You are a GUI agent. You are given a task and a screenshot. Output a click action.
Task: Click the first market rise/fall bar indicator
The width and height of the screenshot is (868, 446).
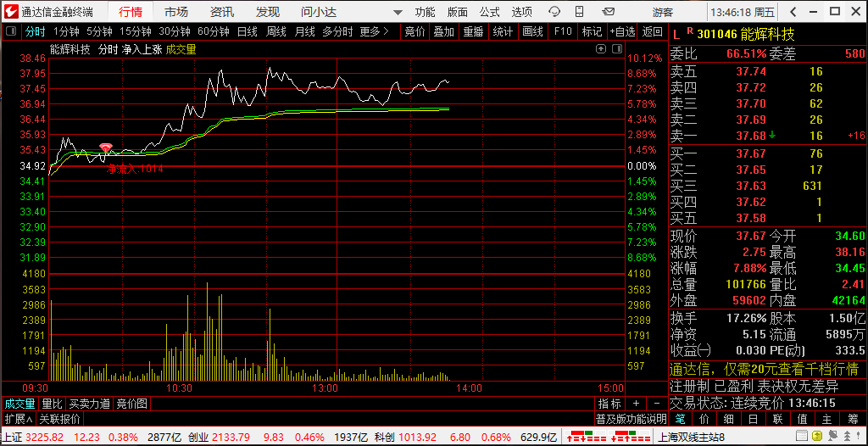(587, 437)
